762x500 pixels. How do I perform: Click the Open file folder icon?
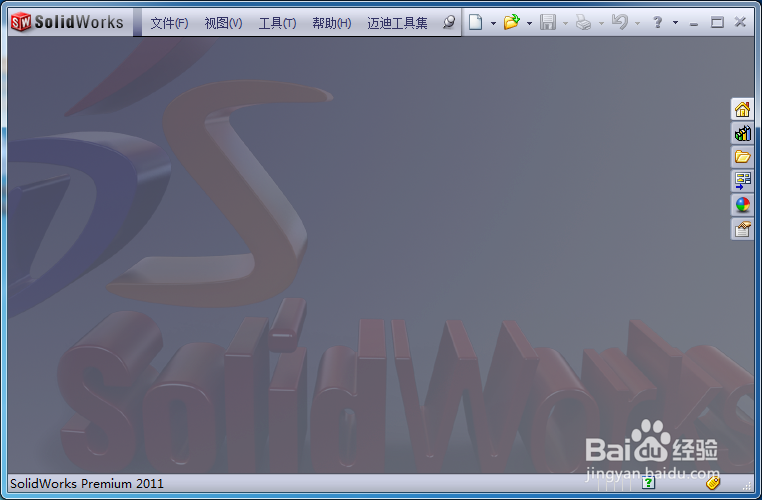click(511, 22)
